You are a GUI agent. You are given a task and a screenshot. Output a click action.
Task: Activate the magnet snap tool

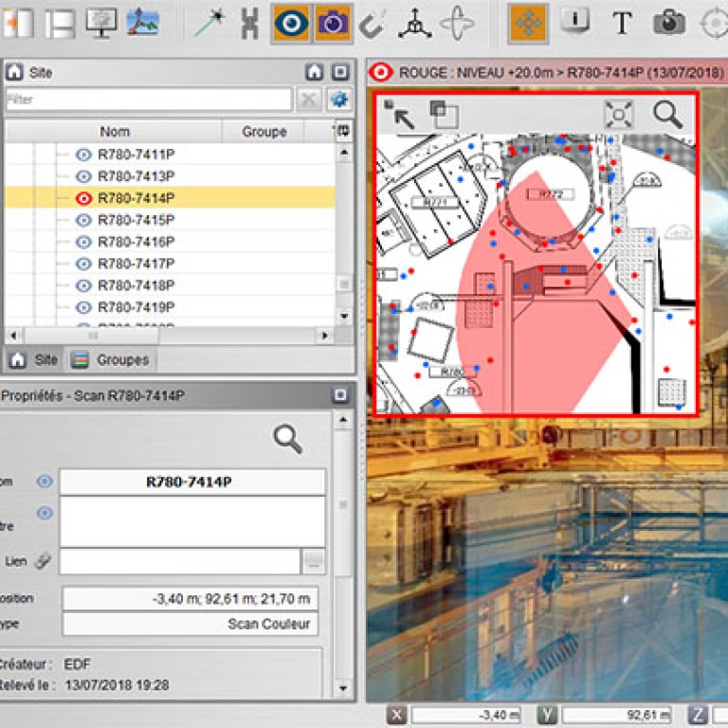[373, 22]
